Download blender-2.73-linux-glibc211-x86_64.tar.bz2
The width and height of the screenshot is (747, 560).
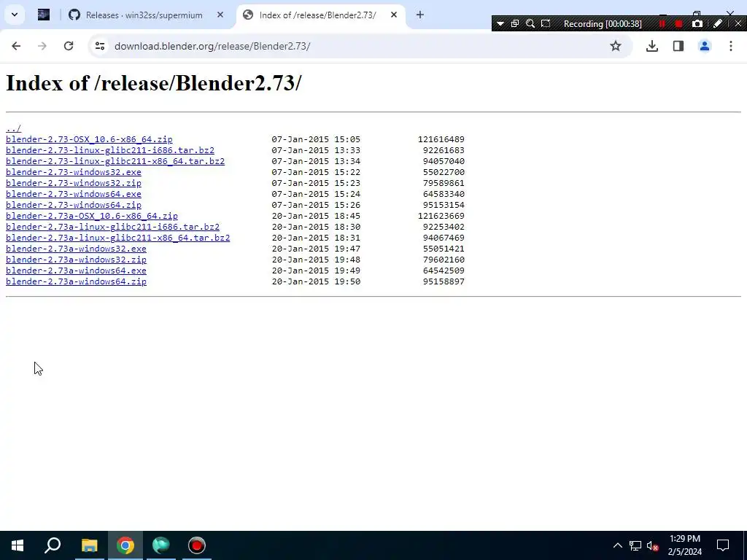click(x=115, y=161)
